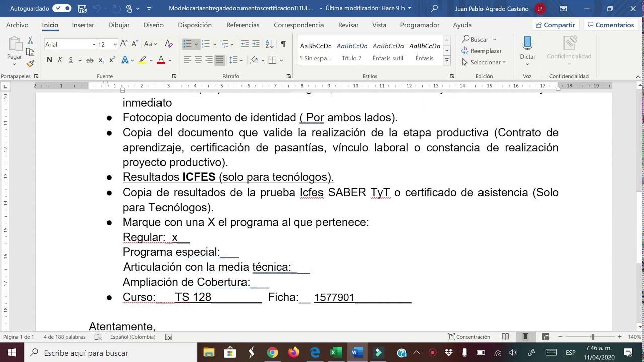Click the multilevel list icon
This screenshot has height=362, width=644.
224,44
